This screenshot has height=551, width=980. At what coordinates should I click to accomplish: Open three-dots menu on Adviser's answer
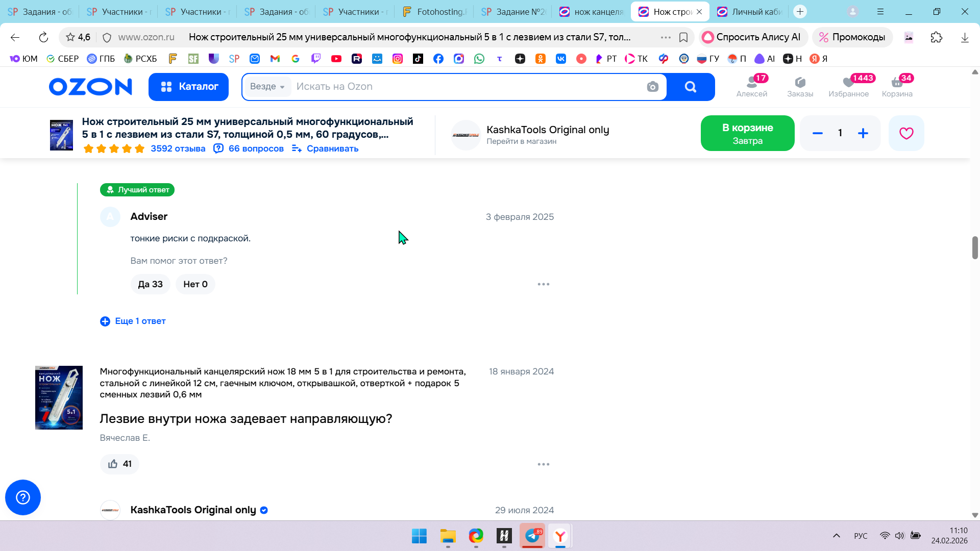pos(543,284)
